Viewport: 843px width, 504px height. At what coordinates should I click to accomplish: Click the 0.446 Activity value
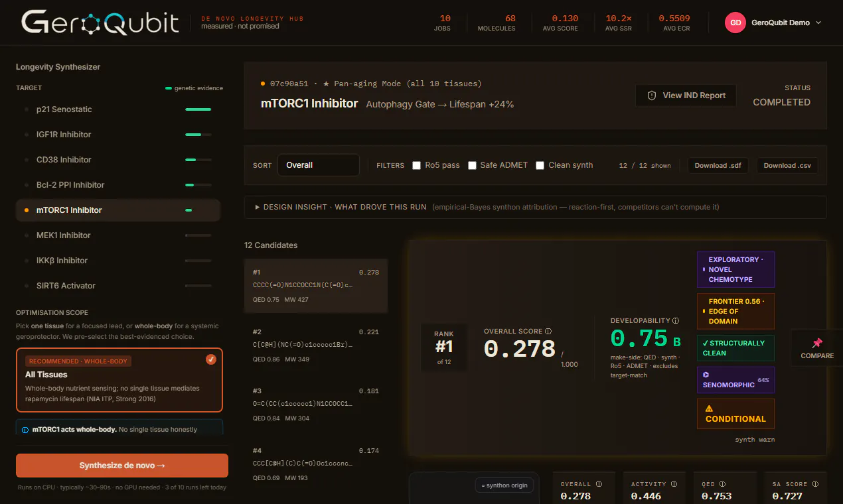(x=646, y=496)
